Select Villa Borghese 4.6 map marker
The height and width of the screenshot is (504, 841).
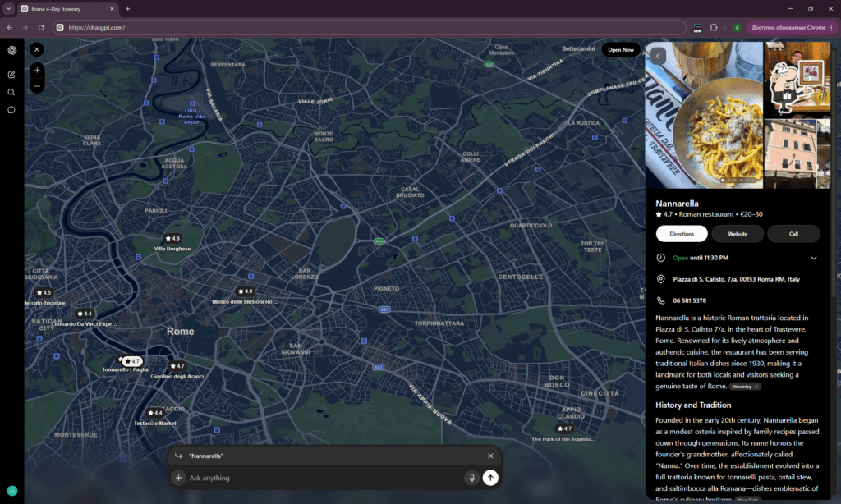(x=172, y=238)
